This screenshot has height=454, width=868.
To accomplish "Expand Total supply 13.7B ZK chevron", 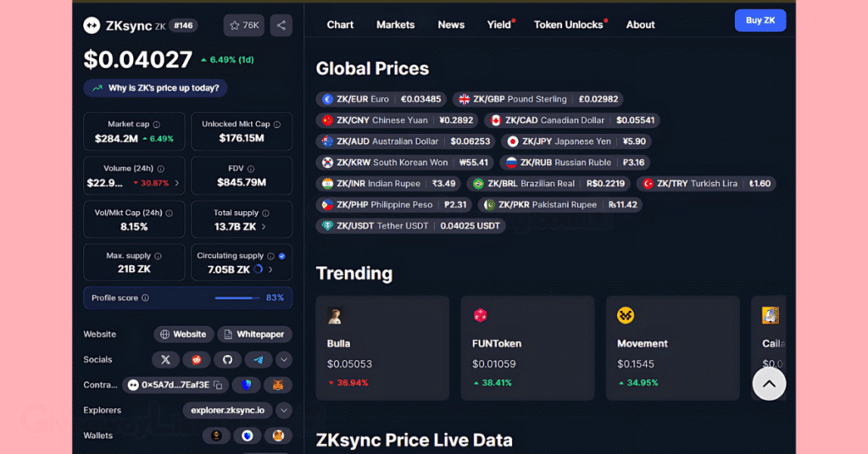I will 264,227.
